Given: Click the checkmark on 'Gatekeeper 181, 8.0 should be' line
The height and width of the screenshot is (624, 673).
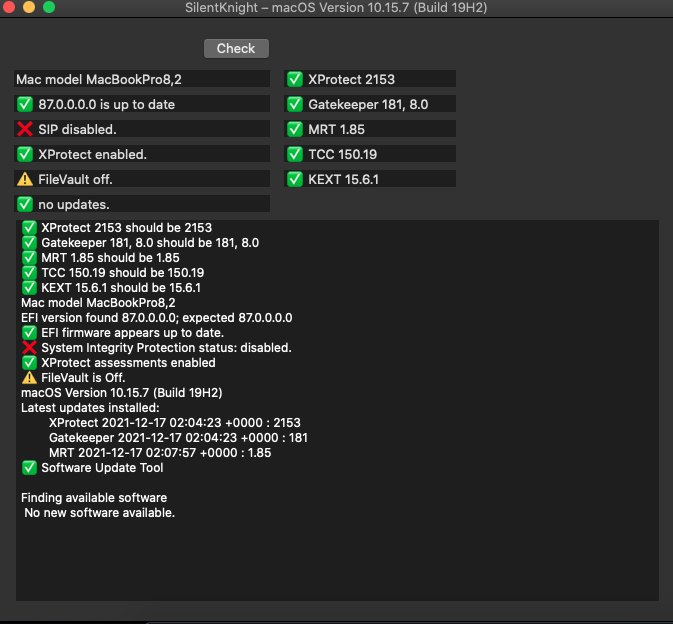Looking at the screenshot, I should tap(29, 242).
